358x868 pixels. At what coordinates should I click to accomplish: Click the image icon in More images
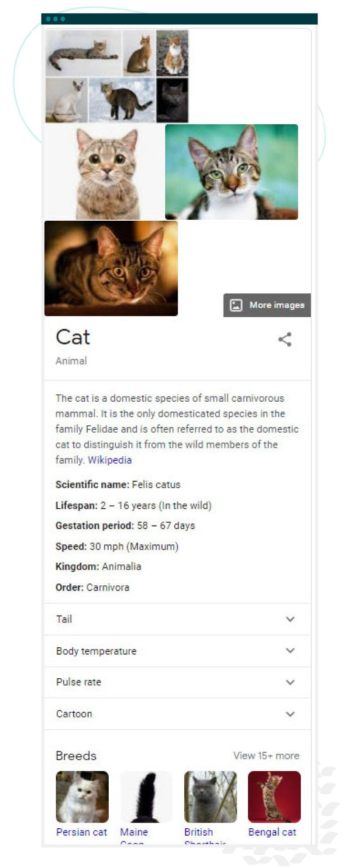[236, 305]
